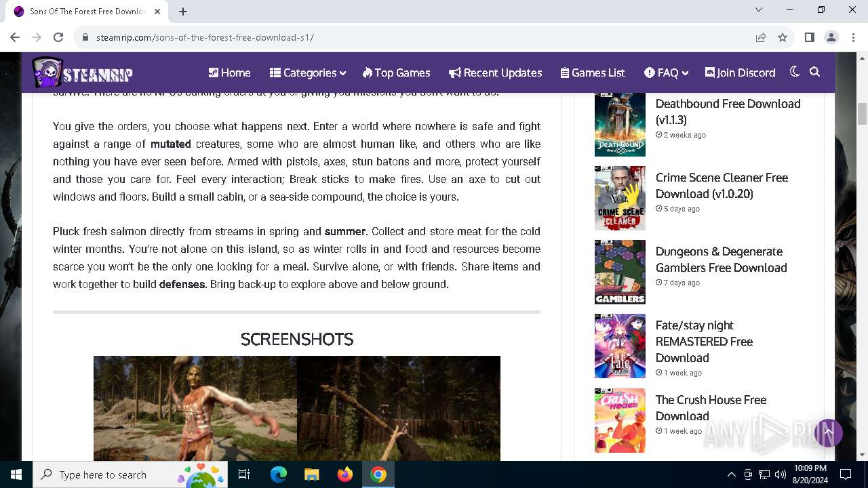This screenshot has height=488, width=868.
Task: Click Crime Scene Cleaner Free Download link
Action: pyautogui.click(x=722, y=185)
